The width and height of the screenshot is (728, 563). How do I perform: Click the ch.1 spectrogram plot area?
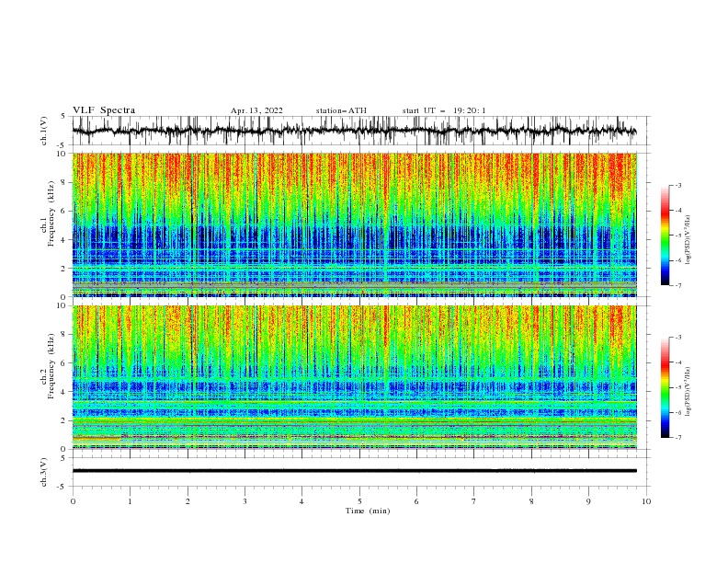[355, 224]
